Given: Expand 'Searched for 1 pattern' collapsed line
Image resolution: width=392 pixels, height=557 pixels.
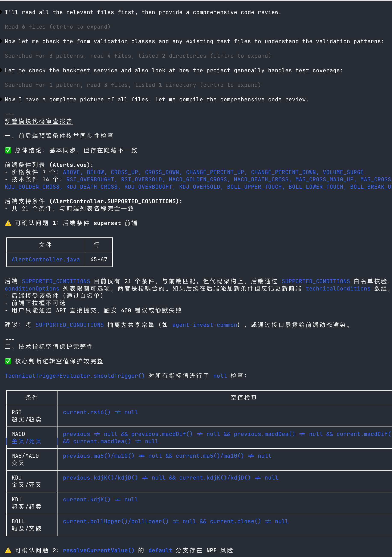Looking at the screenshot, I should pyautogui.click(x=133, y=85).
